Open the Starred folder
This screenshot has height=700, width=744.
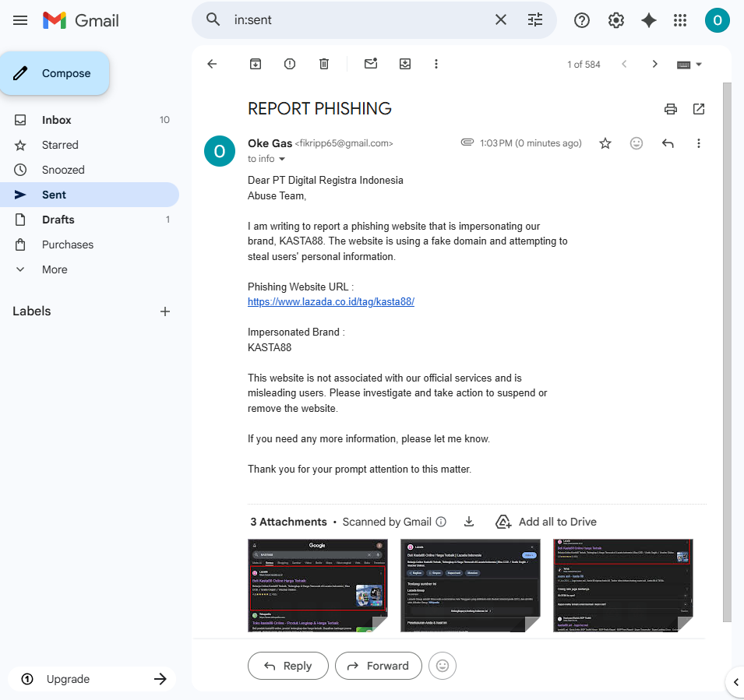tap(90, 145)
